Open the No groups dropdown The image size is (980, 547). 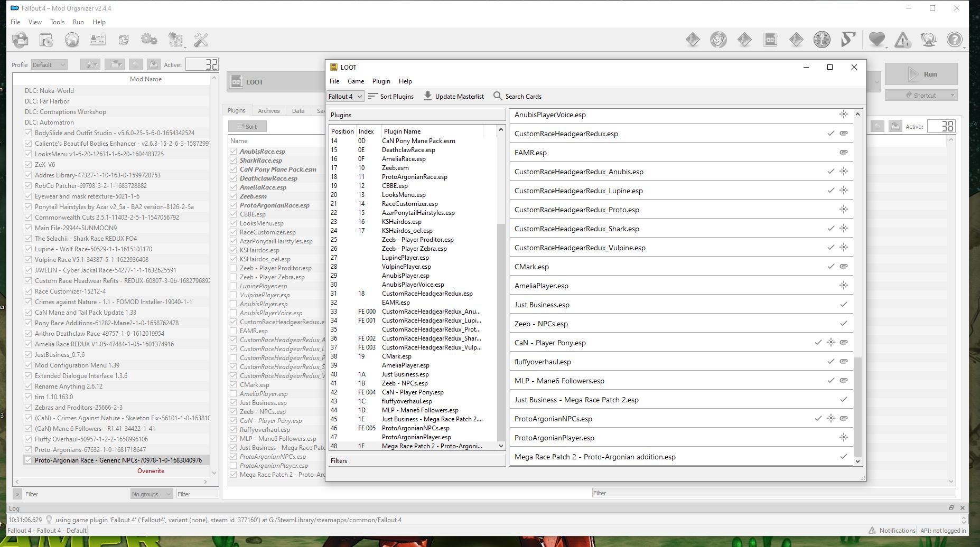(x=152, y=494)
